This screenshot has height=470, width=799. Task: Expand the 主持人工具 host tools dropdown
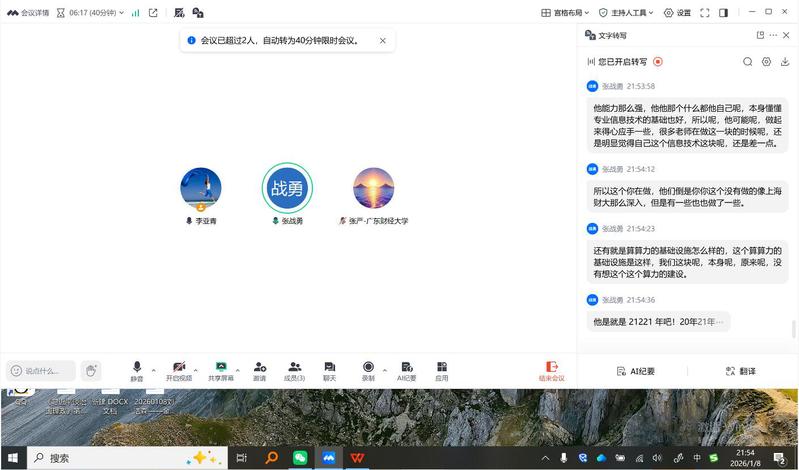click(626, 13)
